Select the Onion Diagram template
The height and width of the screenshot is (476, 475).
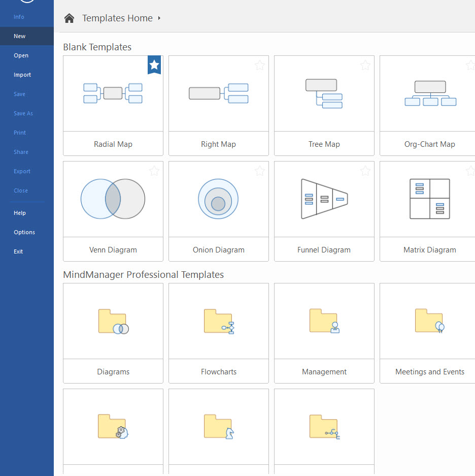pos(218,211)
